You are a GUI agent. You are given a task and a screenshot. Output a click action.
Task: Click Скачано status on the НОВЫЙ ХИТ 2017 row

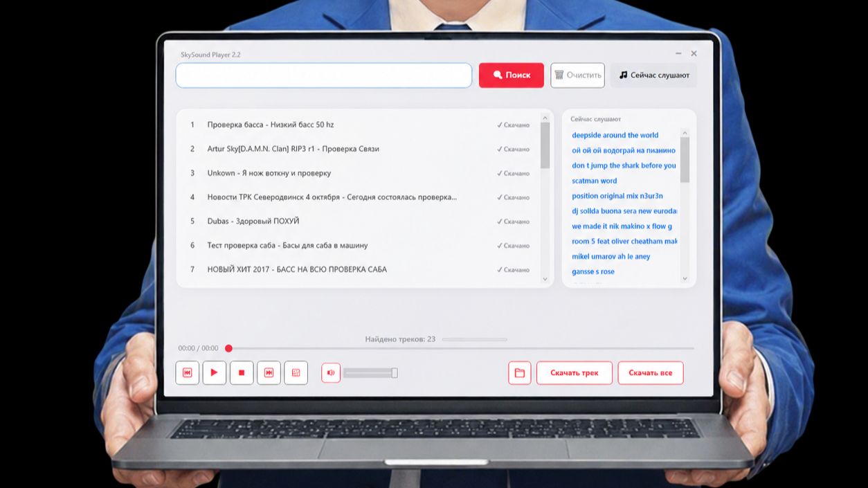pos(513,270)
